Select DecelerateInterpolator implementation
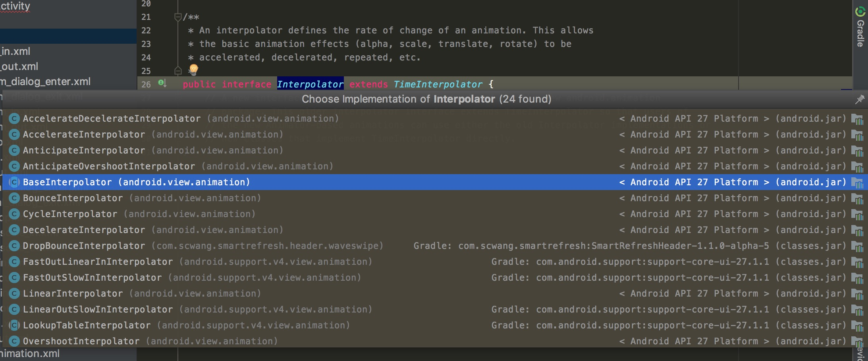This screenshot has height=361, width=868. click(x=435, y=230)
